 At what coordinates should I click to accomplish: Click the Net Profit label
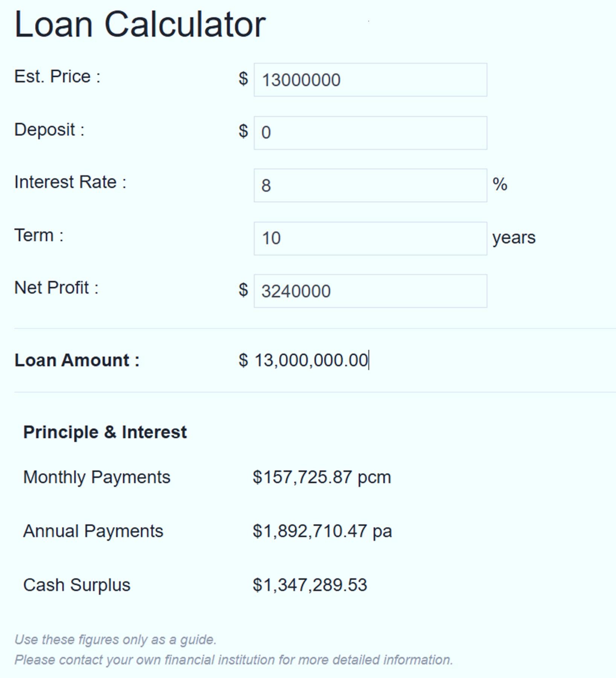pos(56,288)
